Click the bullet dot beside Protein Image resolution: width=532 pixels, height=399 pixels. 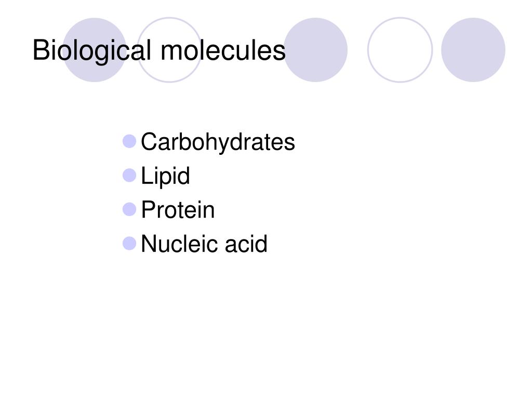tap(129, 209)
